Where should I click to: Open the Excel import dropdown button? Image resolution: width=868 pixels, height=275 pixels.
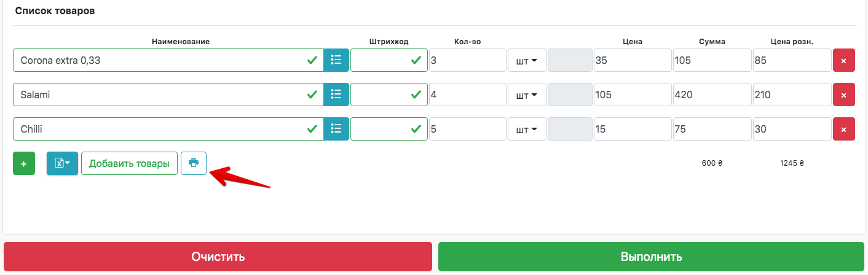(62, 163)
